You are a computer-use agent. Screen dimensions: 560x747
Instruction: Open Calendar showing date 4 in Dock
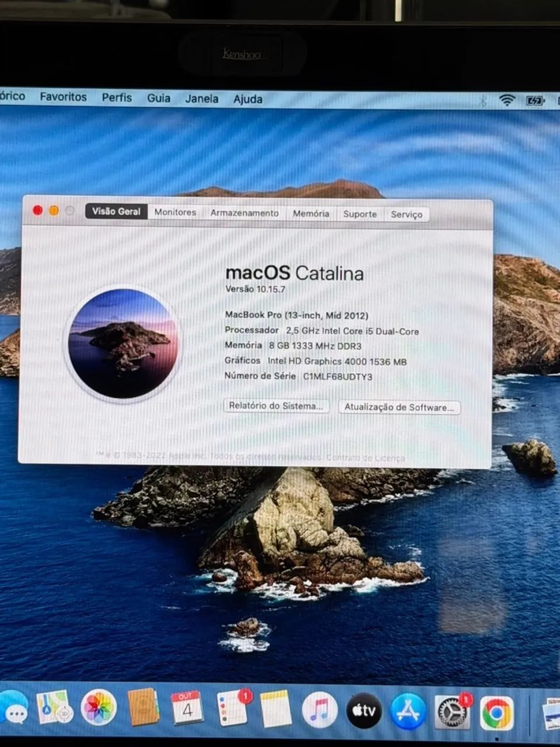[x=187, y=708]
